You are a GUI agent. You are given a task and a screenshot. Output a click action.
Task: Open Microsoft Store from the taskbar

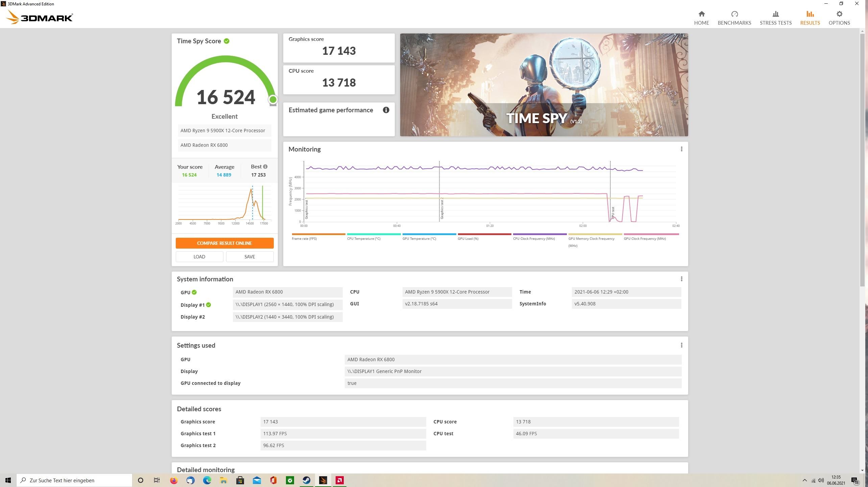[240, 480]
